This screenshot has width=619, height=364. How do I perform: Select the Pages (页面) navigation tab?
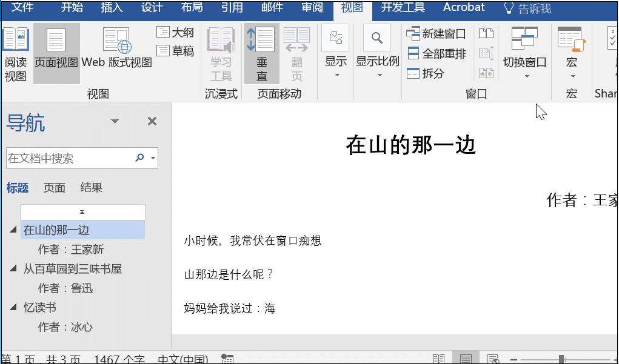point(54,188)
